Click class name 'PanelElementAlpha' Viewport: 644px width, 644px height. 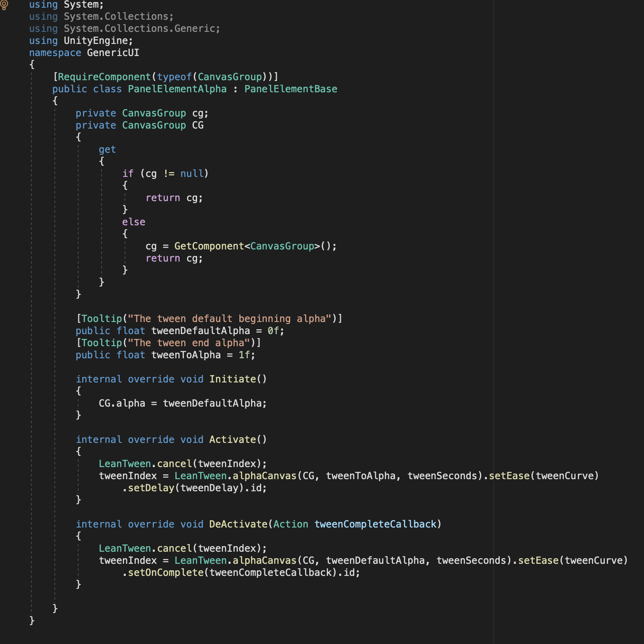(x=177, y=89)
